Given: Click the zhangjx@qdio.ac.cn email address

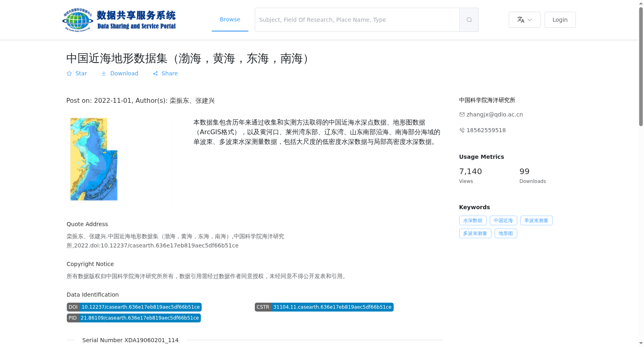Looking at the screenshot, I should click(495, 114).
